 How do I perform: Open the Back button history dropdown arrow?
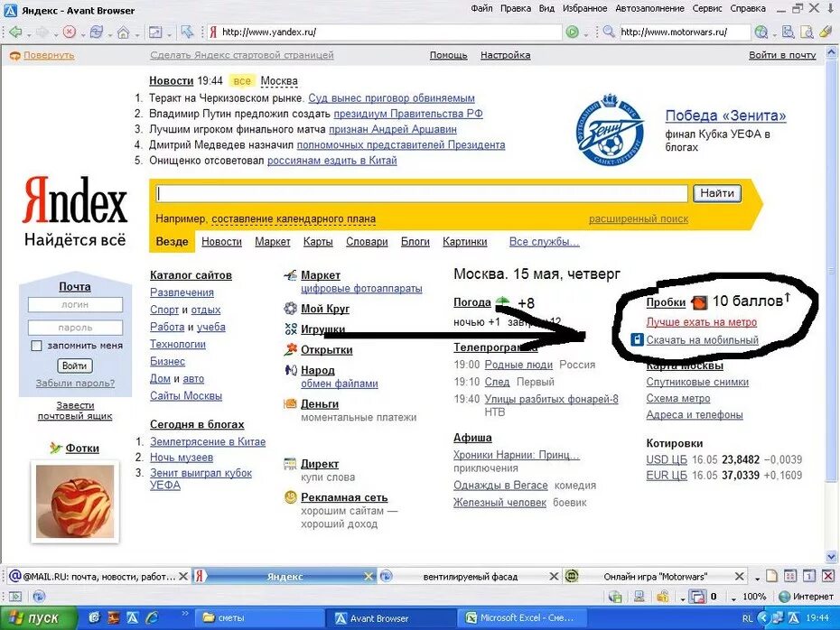tap(28, 35)
